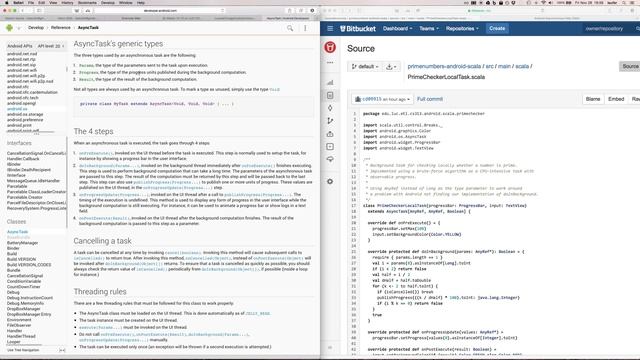Open Safari File menu
Viewport: 640px width, 360px height.
(x=31, y=2)
